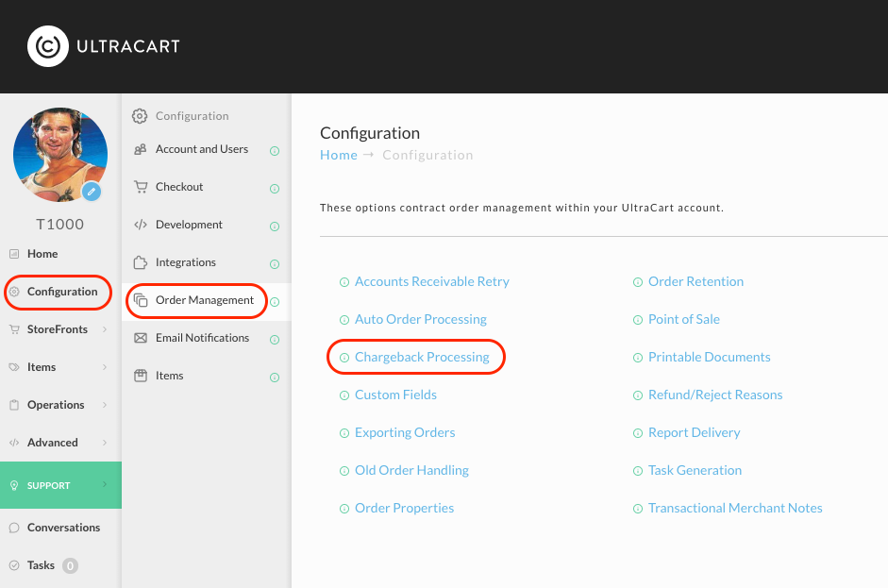Open Chargeback Processing link

(422, 357)
